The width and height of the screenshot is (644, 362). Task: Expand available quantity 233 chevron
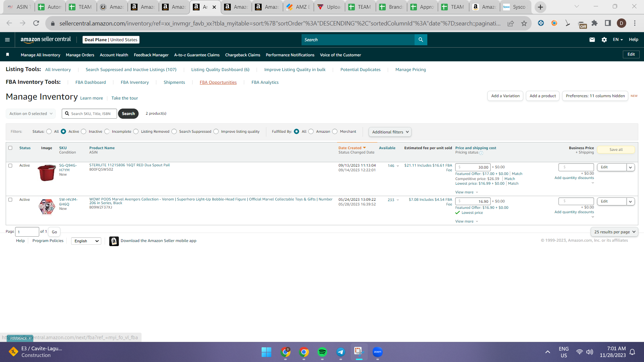tap(398, 200)
